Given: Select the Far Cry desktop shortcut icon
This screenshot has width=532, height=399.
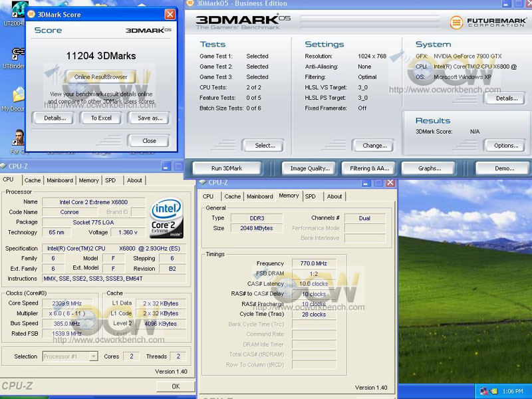Looking at the screenshot, I should point(19,137).
